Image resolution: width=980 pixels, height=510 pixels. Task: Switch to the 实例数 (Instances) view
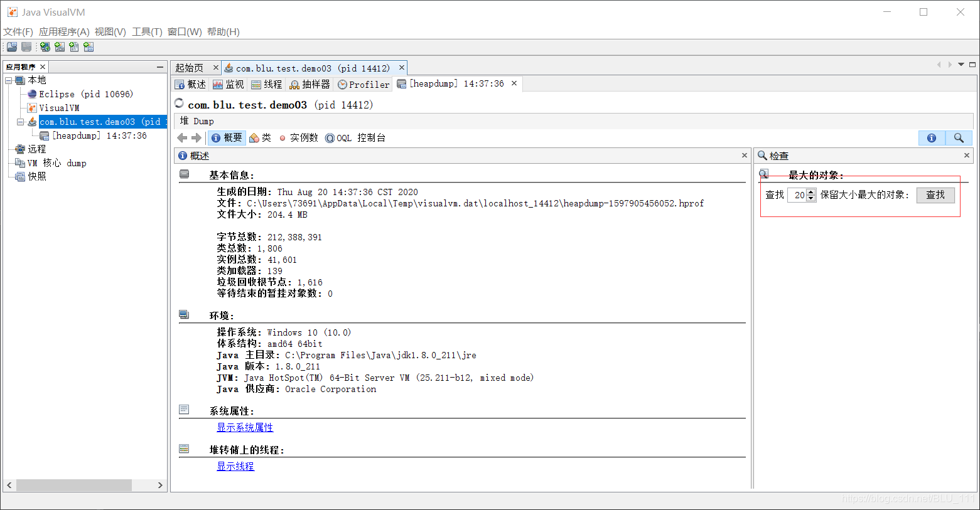[299, 138]
